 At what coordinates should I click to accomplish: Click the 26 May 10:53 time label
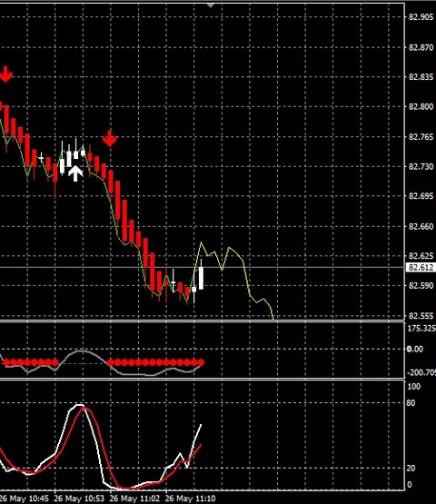(x=79, y=499)
